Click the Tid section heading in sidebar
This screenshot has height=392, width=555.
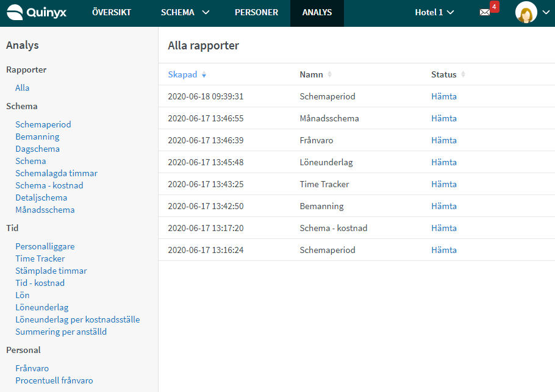pyautogui.click(x=12, y=228)
